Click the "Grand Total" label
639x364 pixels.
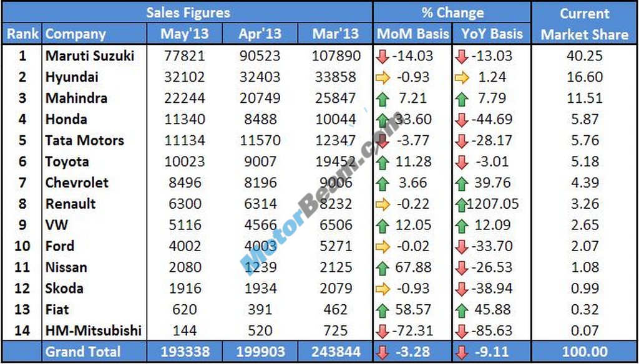click(x=83, y=352)
